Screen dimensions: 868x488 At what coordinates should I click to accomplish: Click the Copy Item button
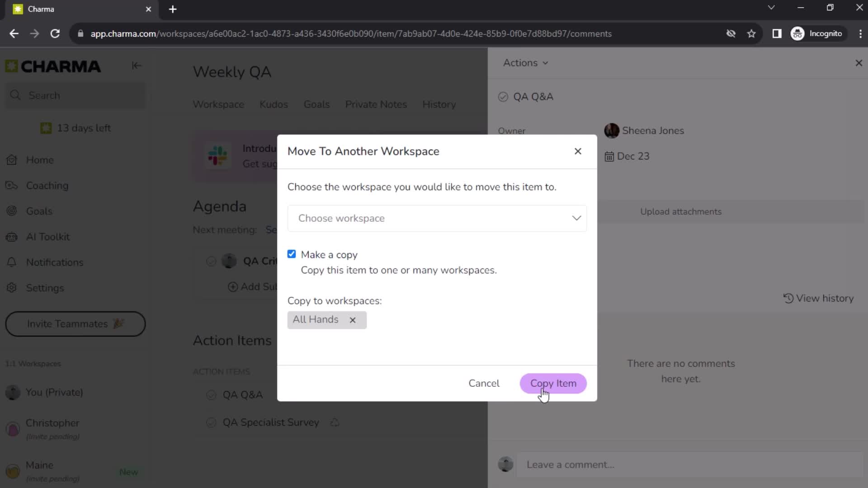[x=553, y=383]
